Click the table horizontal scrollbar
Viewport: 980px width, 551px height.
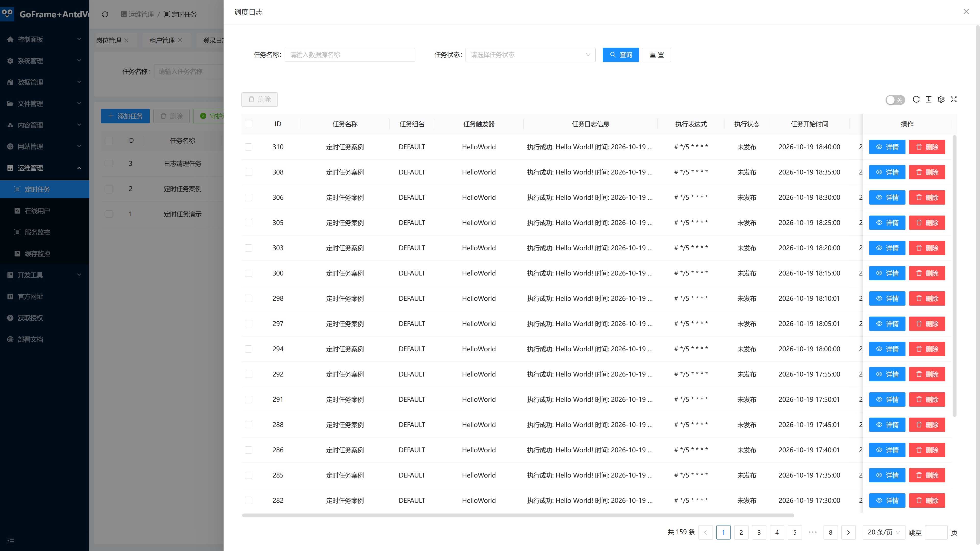(x=518, y=516)
